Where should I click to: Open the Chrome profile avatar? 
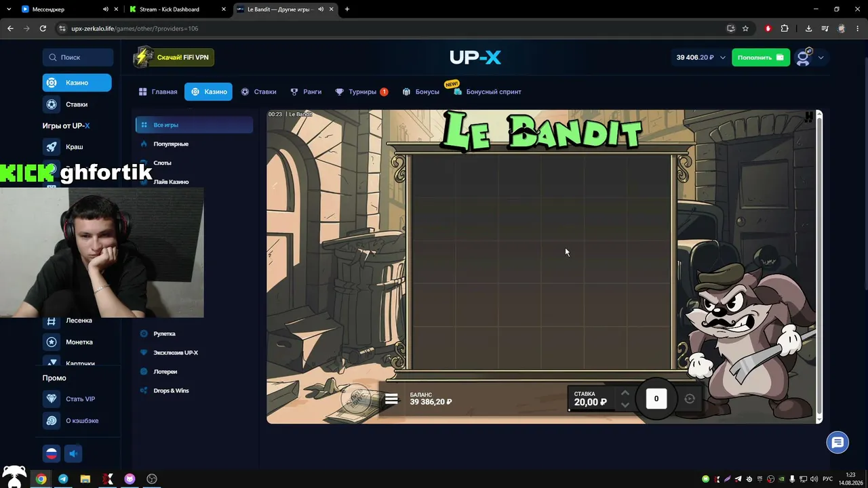pyautogui.click(x=842, y=28)
